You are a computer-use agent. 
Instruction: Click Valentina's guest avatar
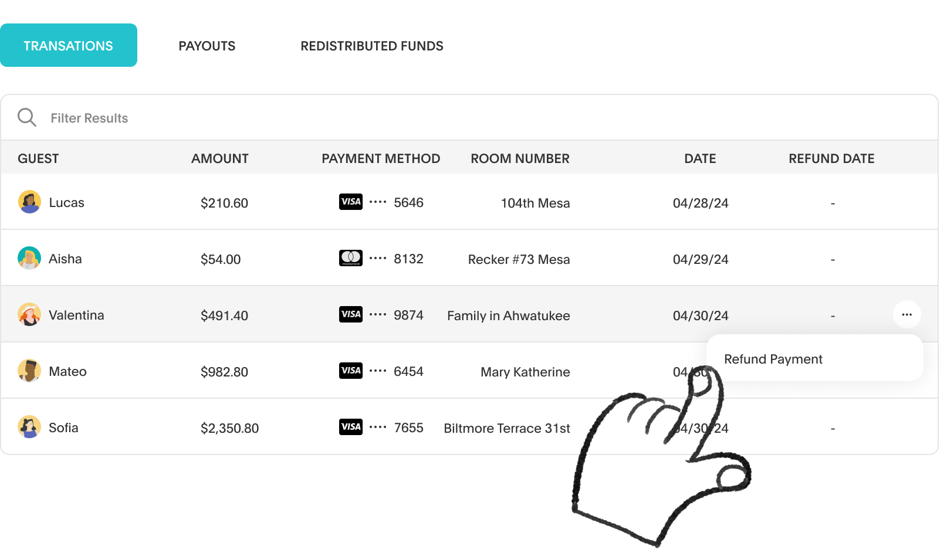(29, 315)
